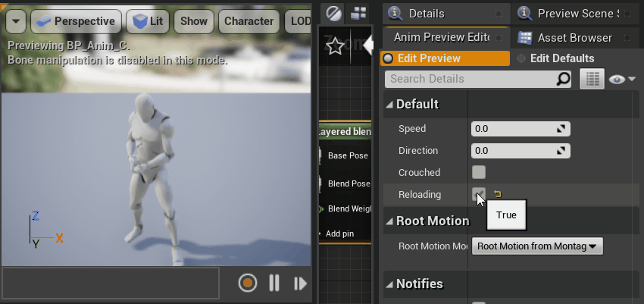Screen dimensions: 644x304
Task: Open the Root Motion Mode dropdown
Action: [x=536, y=246]
